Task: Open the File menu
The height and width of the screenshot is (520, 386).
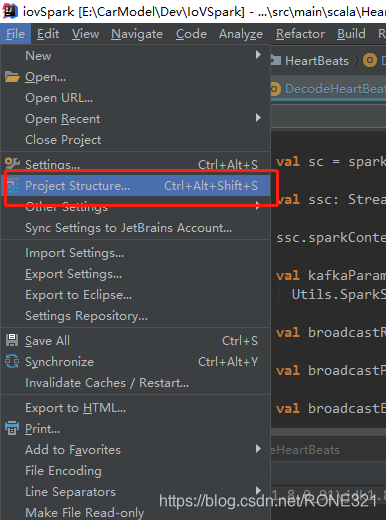Action: [15, 34]
